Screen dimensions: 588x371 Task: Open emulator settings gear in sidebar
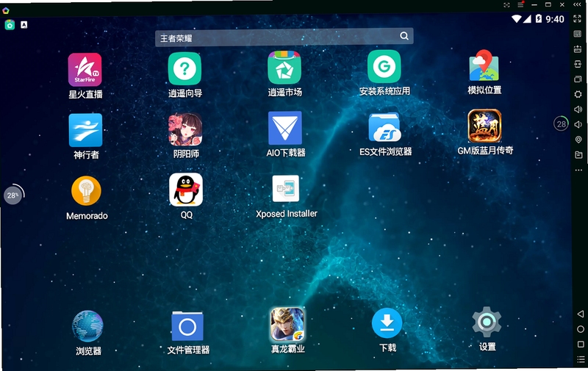pos(578,94)
